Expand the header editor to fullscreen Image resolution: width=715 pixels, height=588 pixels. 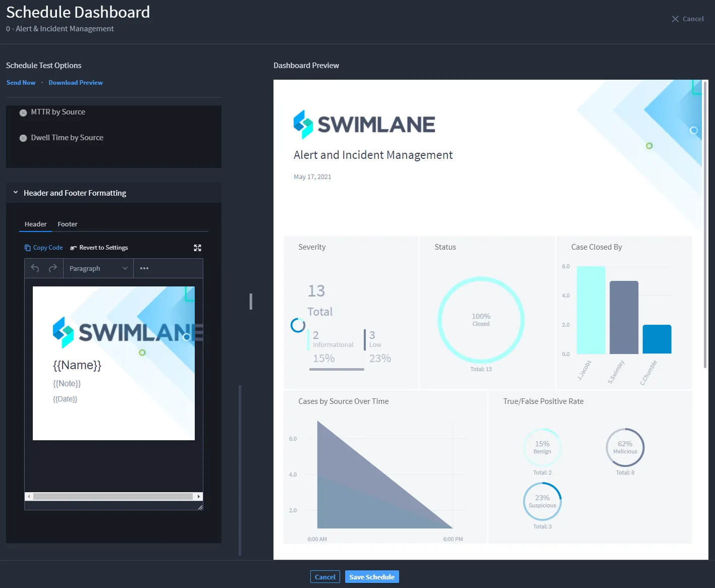pos(198,248)
